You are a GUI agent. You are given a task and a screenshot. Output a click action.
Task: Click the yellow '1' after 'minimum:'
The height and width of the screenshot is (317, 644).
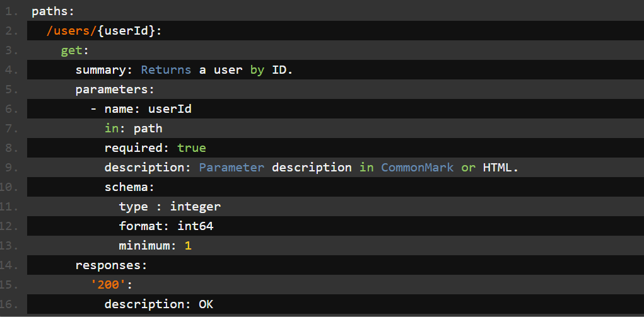coord(188,246)
